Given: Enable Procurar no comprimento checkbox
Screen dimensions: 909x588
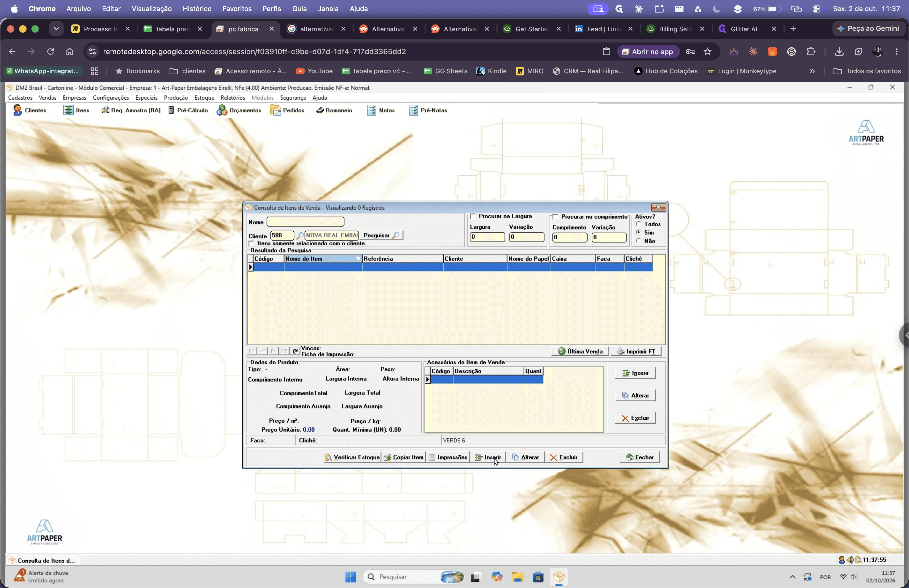Looking at the screenshot, I should (x=555, y=217).
